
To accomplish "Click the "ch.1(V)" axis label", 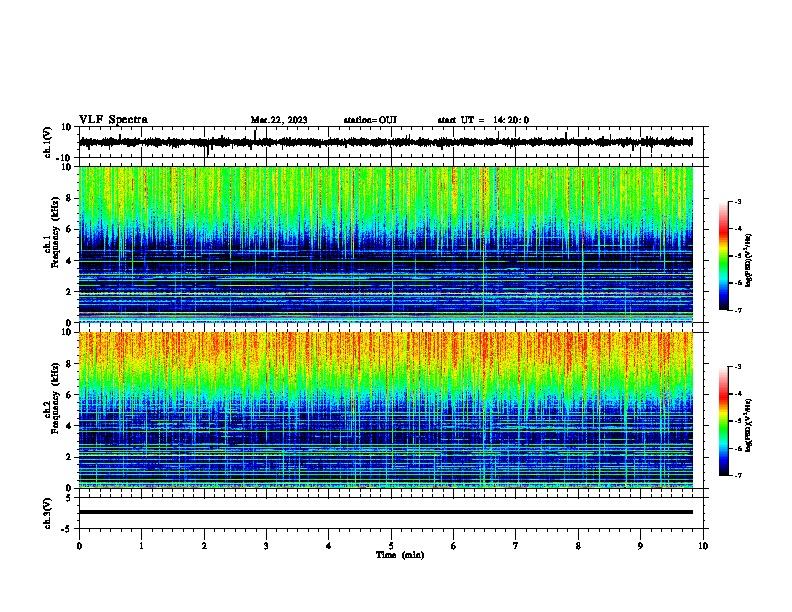I will click(48, 142).
